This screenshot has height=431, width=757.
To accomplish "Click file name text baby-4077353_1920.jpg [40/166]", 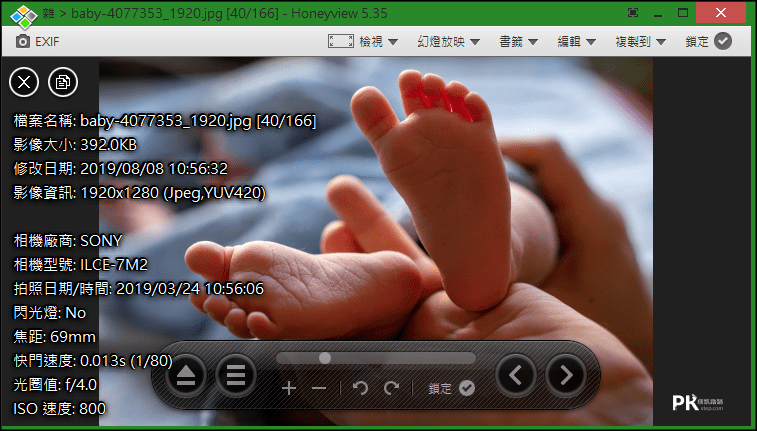I will tap(198, 121).
